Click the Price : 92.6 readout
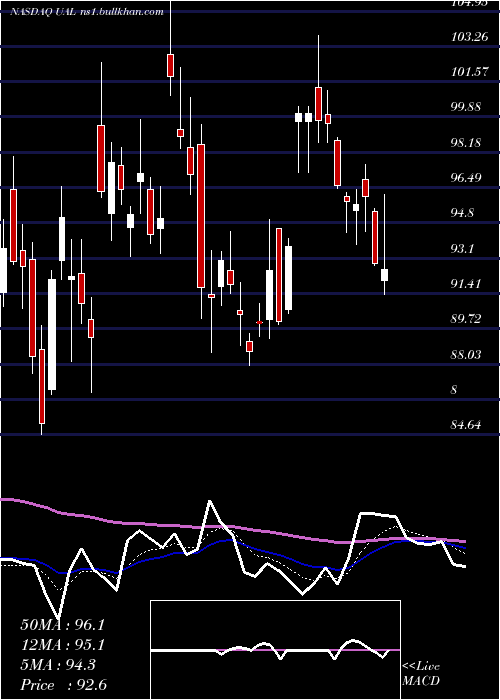This screenshot has height=700, width=500. pos(63,685)
